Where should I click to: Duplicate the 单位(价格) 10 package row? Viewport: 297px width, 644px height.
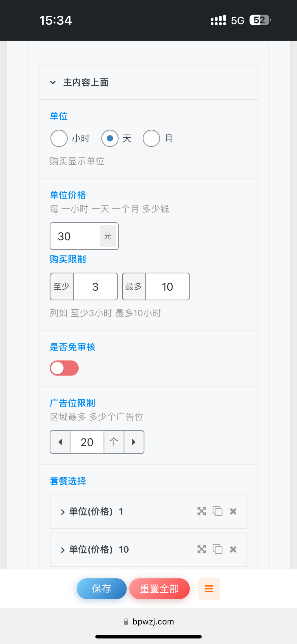218,549
